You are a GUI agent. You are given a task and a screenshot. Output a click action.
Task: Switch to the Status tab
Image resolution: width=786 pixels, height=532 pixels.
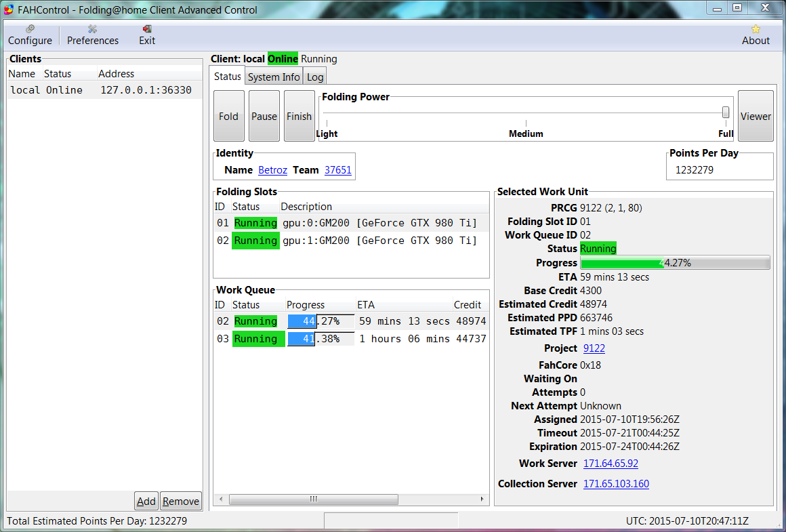pyautogui.click(x=227, y=76)
